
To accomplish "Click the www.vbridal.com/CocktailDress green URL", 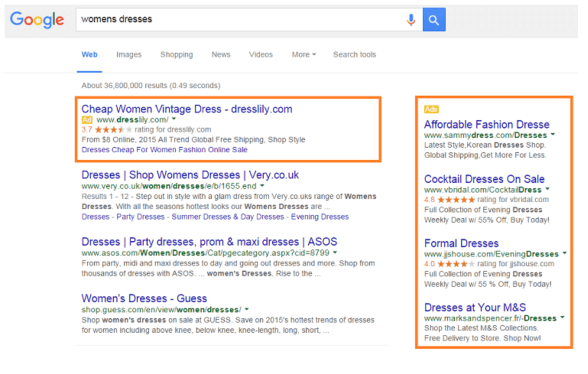I will pos(483,190).
